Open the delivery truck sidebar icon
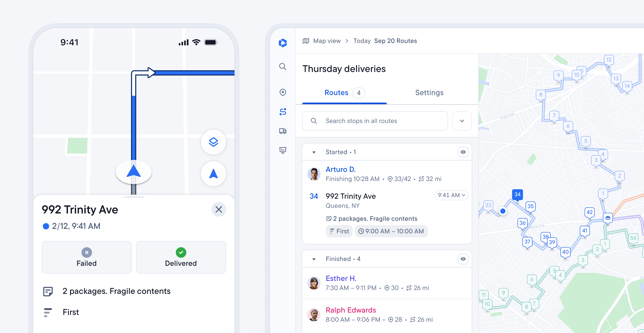644x333 pixels. [283, 131]
